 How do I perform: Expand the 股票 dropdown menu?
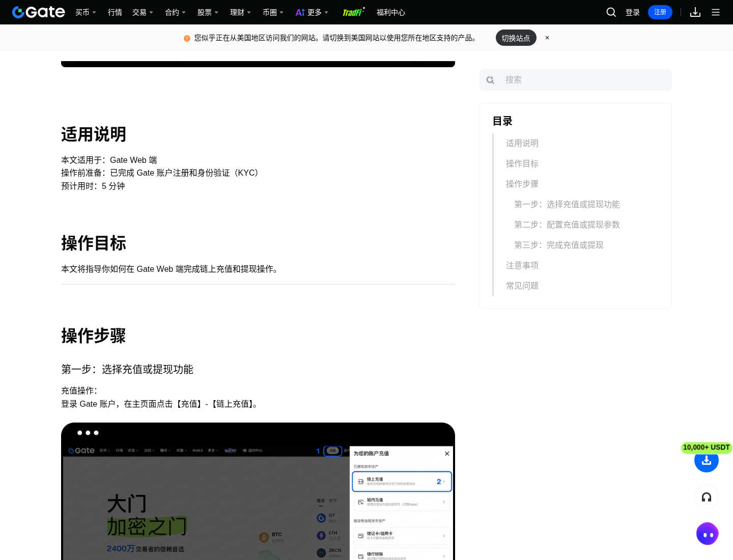[x=208, y=12]
